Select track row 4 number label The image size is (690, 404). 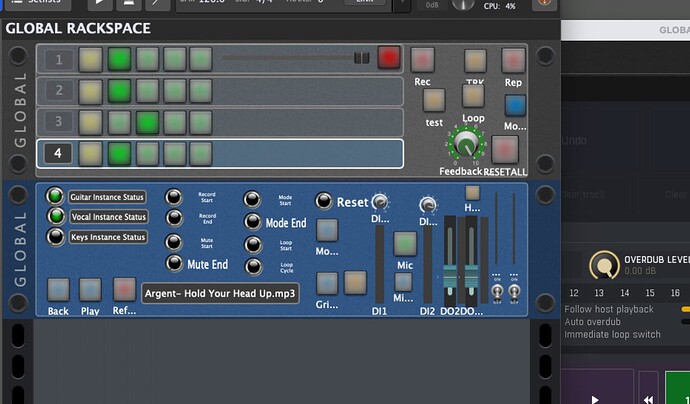(x=58, y=154)
